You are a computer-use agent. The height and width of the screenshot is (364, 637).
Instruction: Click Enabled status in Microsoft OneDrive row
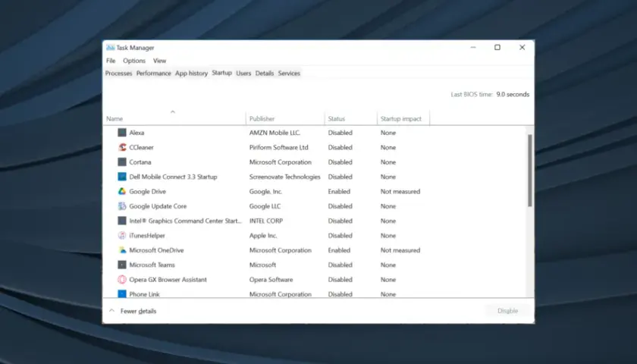339,249
